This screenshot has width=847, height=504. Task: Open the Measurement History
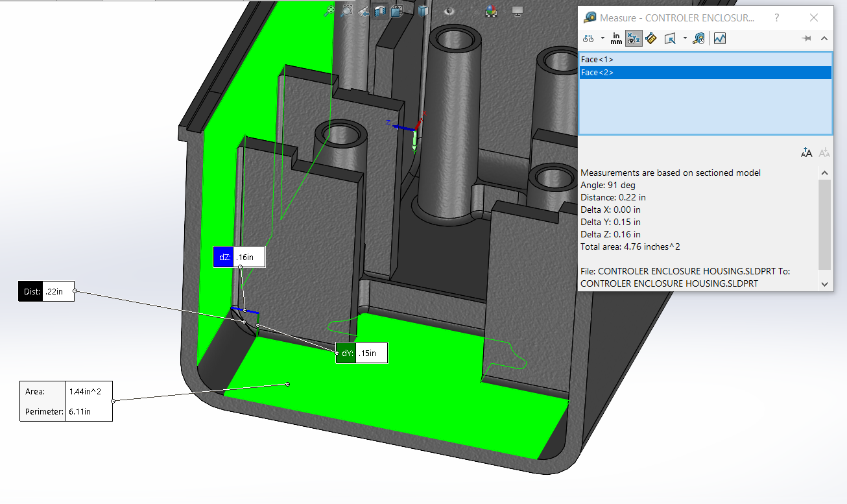pos(698,39)
